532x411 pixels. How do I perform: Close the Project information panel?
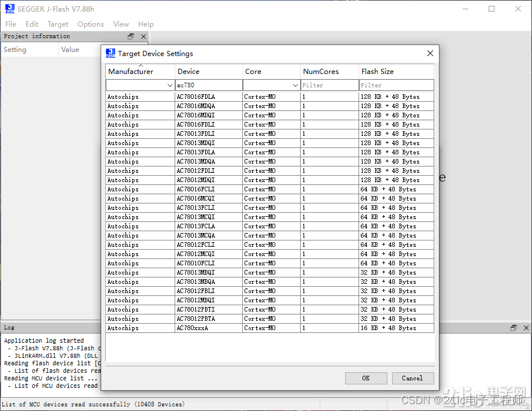(143, 36)
